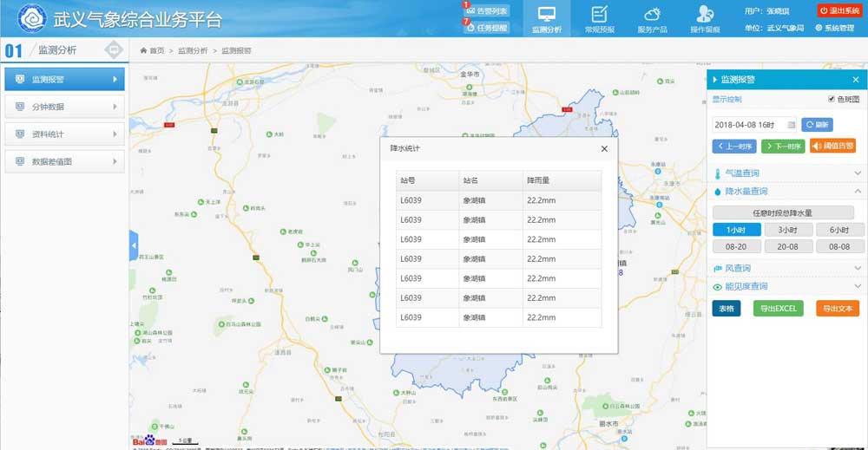Viewport: 868px width, 450px height.
Task: Open 分钟数据 in left sidebar
Action: pyautogui.click(x=65, y=107)
